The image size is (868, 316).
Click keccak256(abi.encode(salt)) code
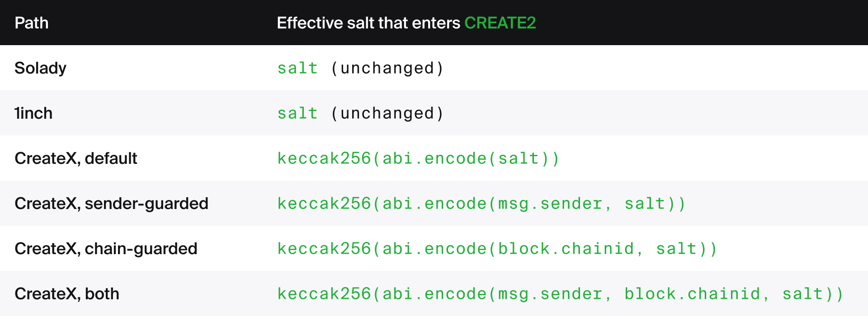coord(419,158)
